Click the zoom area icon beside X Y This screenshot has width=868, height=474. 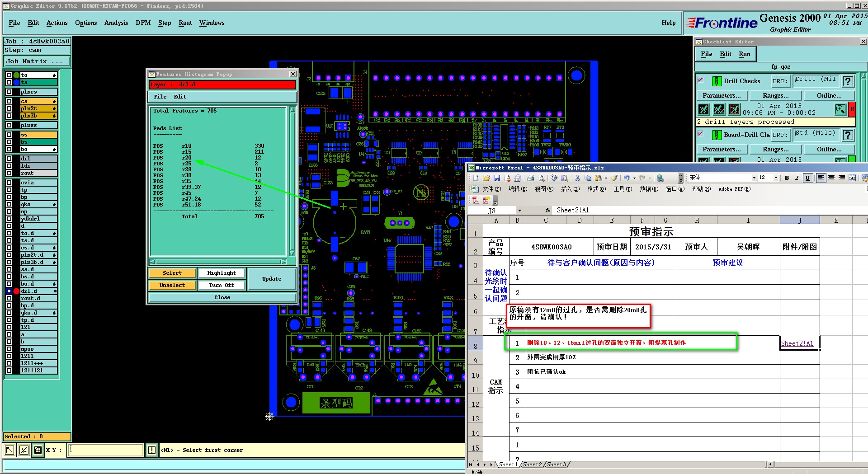(x=9, y=450)
